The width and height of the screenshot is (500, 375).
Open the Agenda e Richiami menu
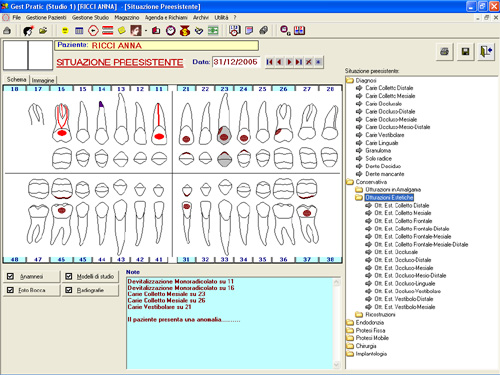click(x=166, y=17)
